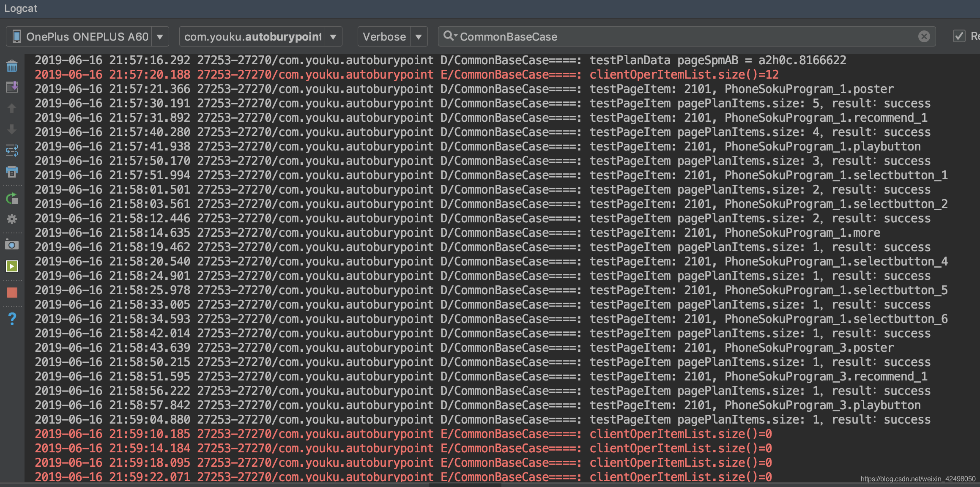Open Logcat settings gear icon
This screenshot has width=980, height=487.
coord(12,219)
